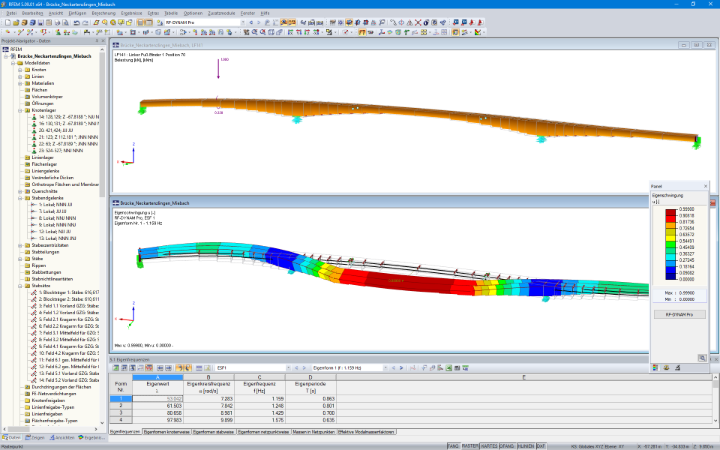Image resolution: width=720 pixels, height=450 pixels.
Task: Switch to Massen in Netzpunkten tab
Action: coord(314,432)
